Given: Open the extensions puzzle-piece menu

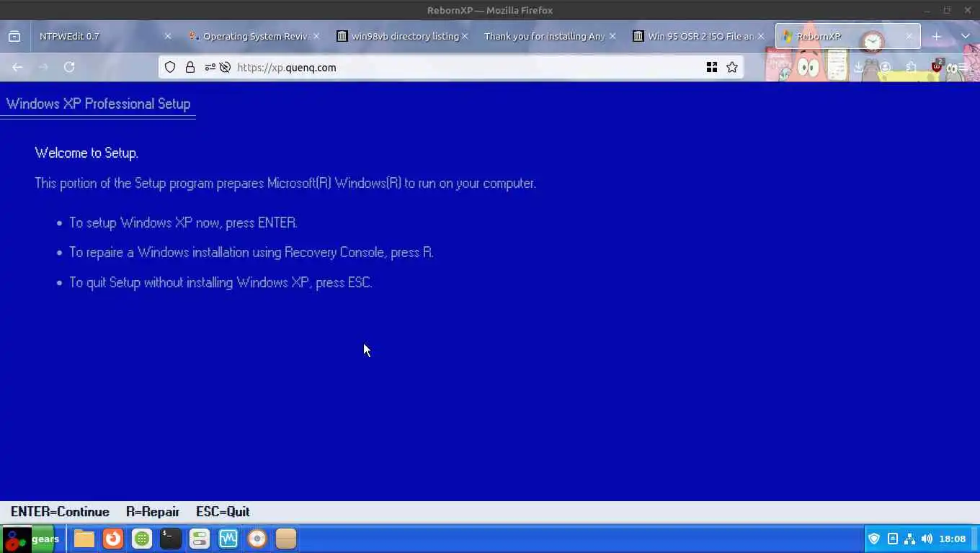Looking at the screenshot, I should pos(912,67).
